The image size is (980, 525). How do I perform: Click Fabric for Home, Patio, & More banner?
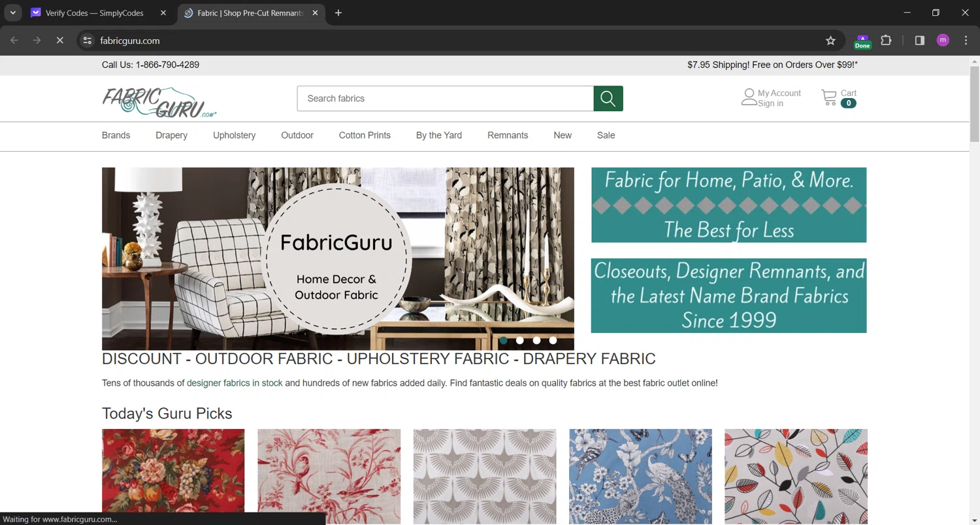coord(728,205)
